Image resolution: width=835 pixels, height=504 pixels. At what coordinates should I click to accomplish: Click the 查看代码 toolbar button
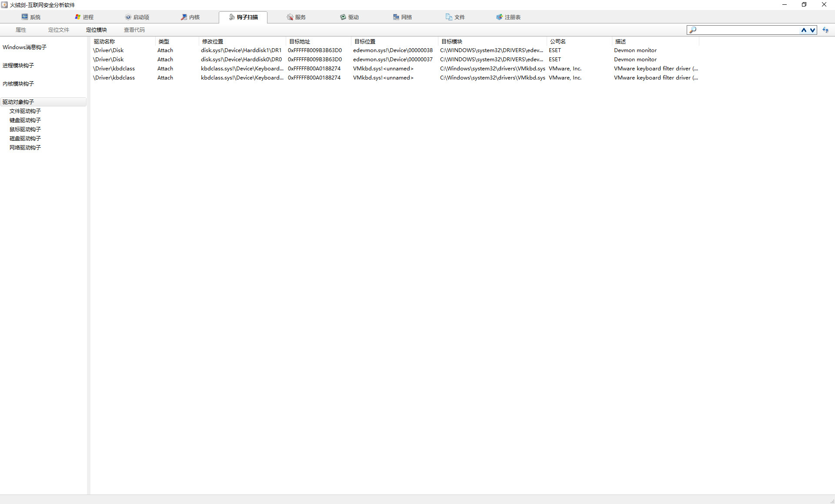134,30
